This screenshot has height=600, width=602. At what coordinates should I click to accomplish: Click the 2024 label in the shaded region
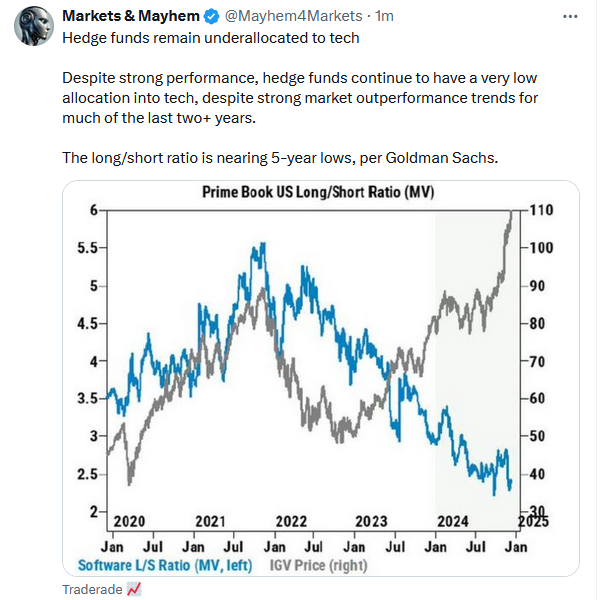[x=453, y=521]
